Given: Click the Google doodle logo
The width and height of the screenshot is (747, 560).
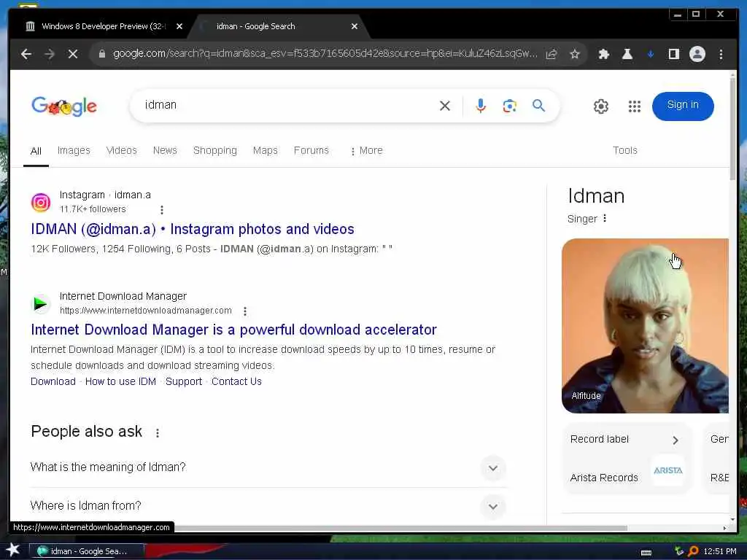Looking at the screenshot, I should (x=64, y=106).
